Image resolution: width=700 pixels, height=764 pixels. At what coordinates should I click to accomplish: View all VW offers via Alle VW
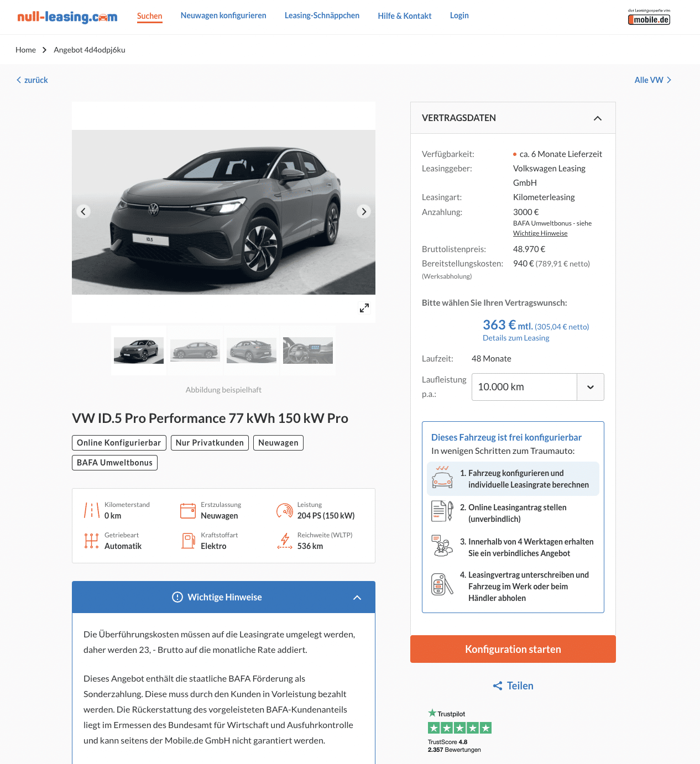pyautogui.click(x=653, y=80)
